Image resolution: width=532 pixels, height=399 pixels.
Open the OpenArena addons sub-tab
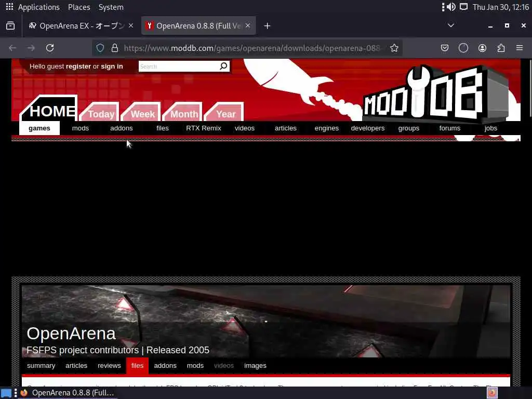click(165, 366)
